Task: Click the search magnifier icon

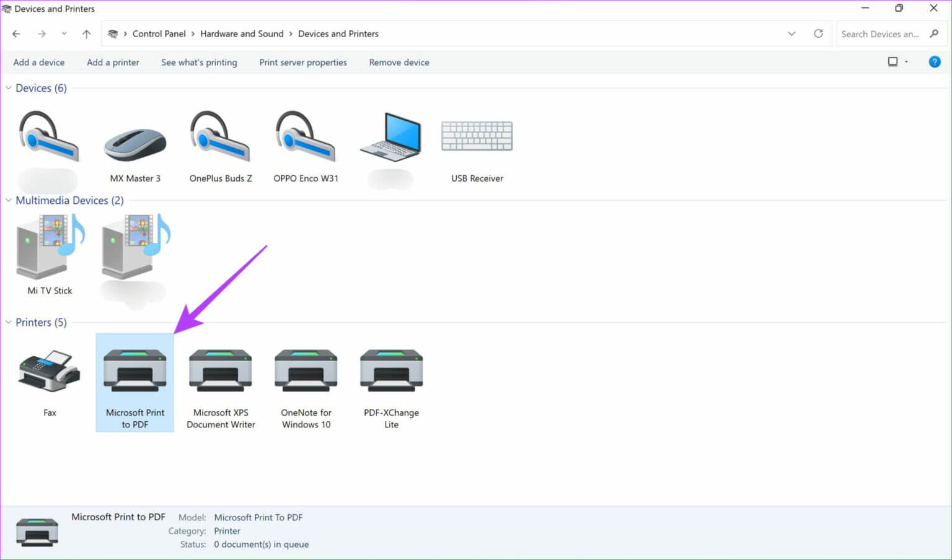Action: [934, 33]
